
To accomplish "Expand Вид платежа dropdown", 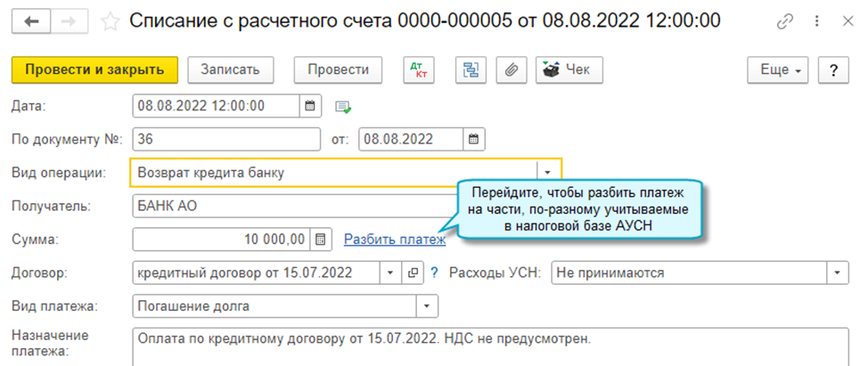I will point(428,306).
